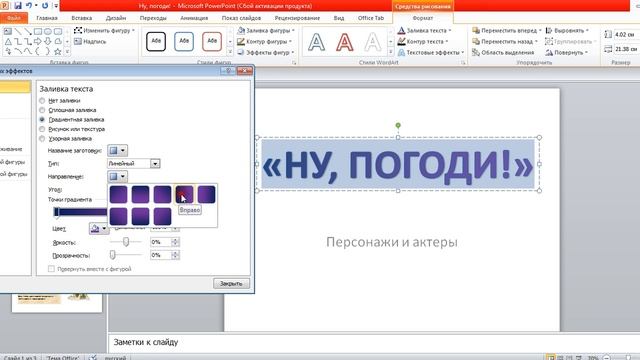Image resolution: width=640 pixels, height=360 pixels.
Task: Click the first gradient stop marker
Action: (57, 212)
